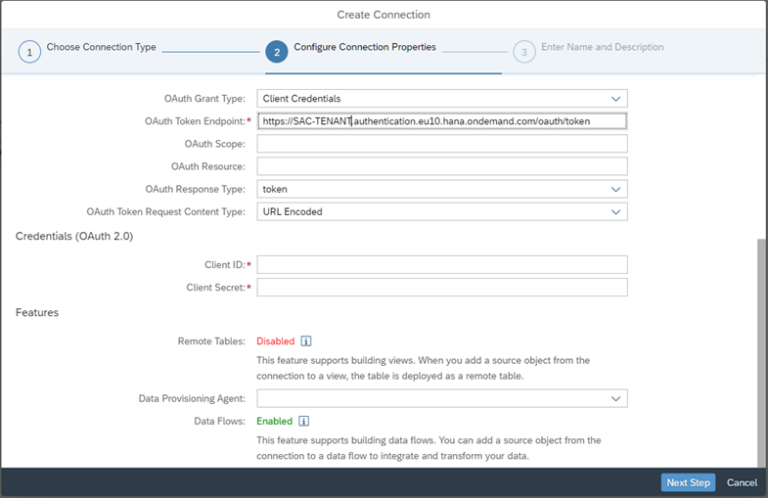Viewport: 768px width, 498px height.
Task: Click the Remote Tables label
Action: (212, 341)
